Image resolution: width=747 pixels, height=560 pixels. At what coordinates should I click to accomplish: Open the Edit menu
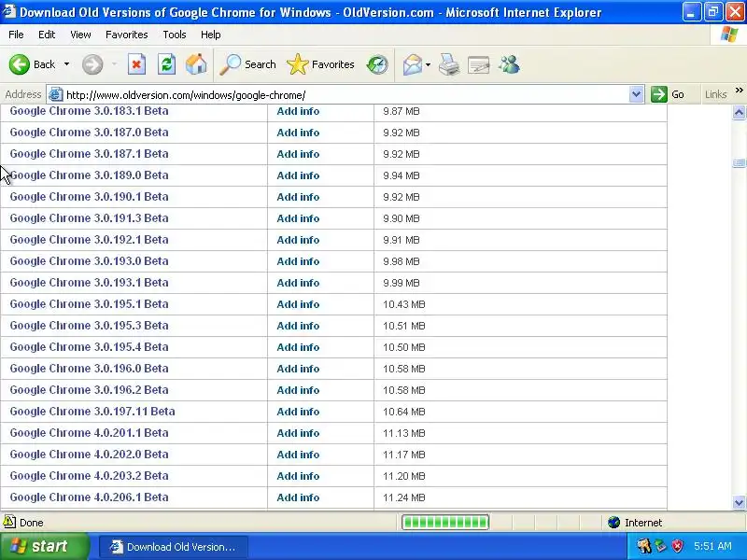47,35
